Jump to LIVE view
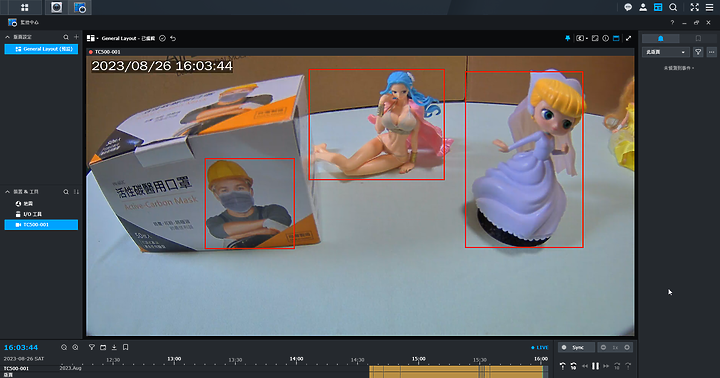Screen dimensions: 720x378 click(x=540, y=348)
